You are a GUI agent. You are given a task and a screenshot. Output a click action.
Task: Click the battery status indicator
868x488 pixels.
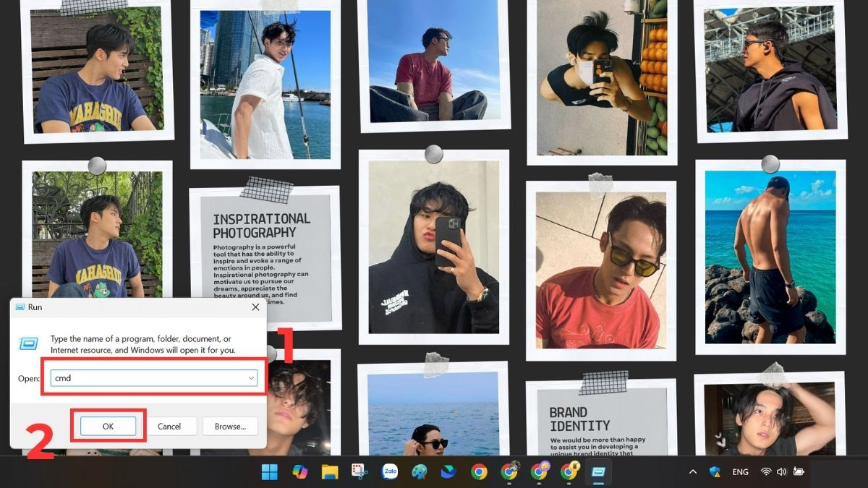point(799,472)
